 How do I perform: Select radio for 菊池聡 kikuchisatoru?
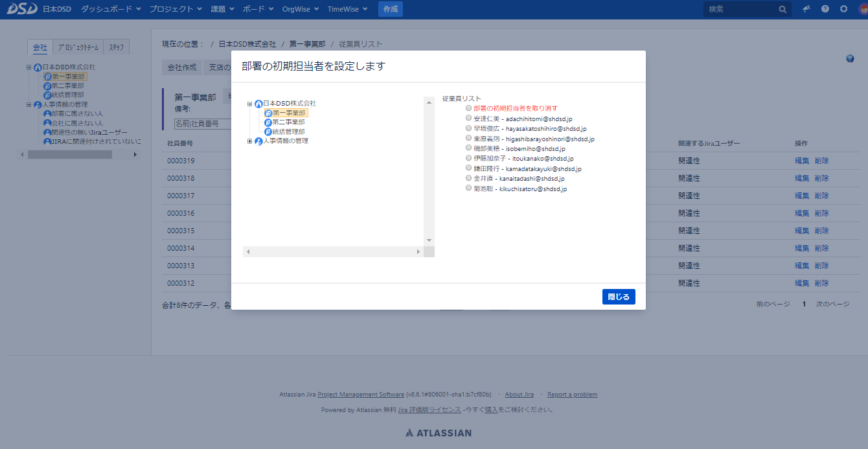[x=468, y=188]
